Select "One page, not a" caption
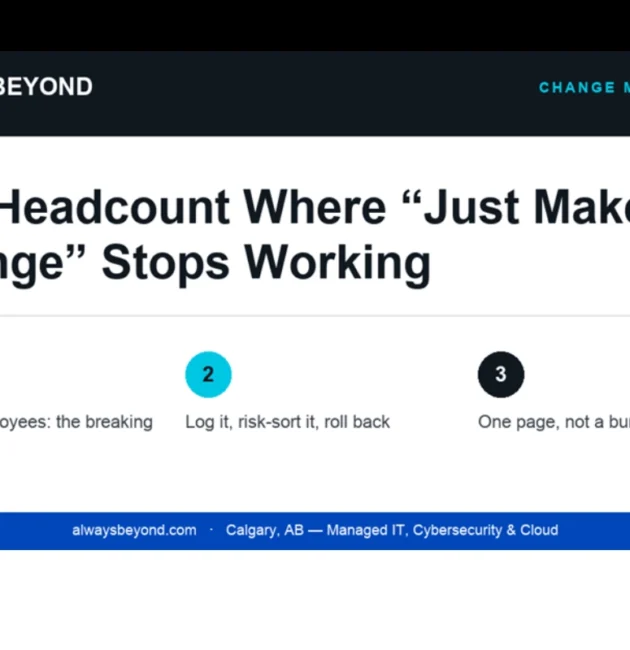Viewport: 630px width, 650px height. click(x=540, y=422)
